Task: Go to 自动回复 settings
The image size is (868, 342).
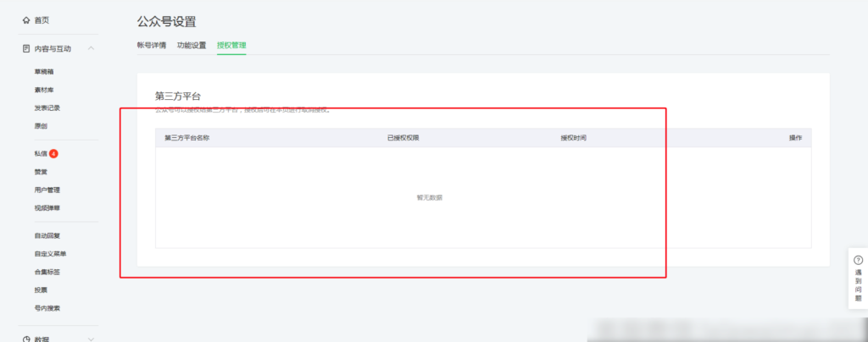Action: point(47,235)
